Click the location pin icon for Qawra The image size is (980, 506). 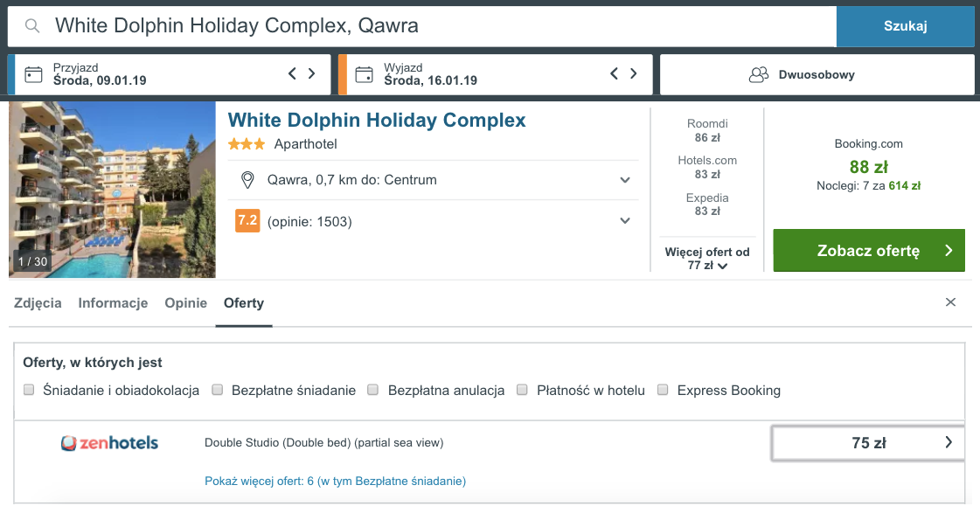pyautogui.click(x=247, y=180)
